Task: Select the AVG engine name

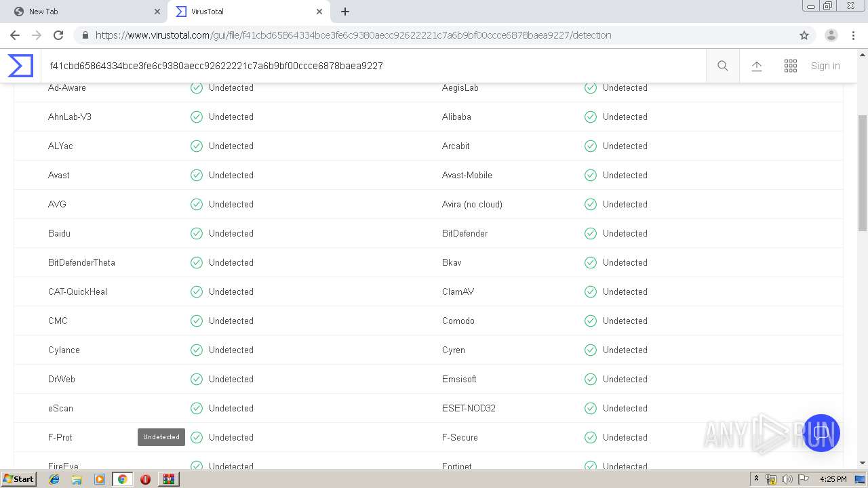Action: pyautogui.click(x=57, y=204)
